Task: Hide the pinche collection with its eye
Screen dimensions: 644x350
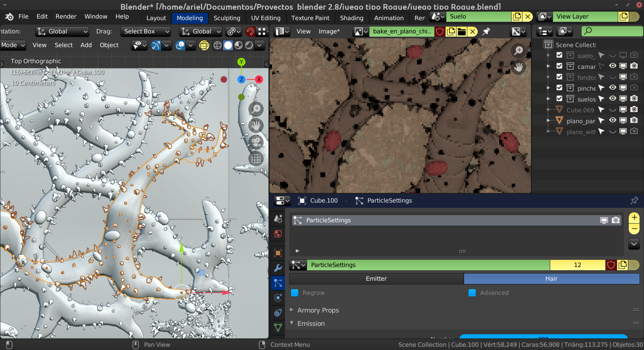Action: click(x=613, y=88)
